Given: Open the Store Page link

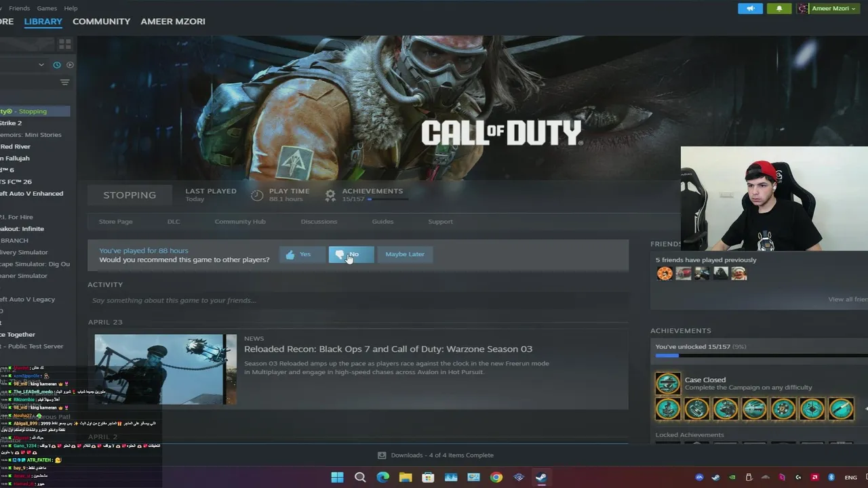Looking at the screenshot, I should click(116, 222).
